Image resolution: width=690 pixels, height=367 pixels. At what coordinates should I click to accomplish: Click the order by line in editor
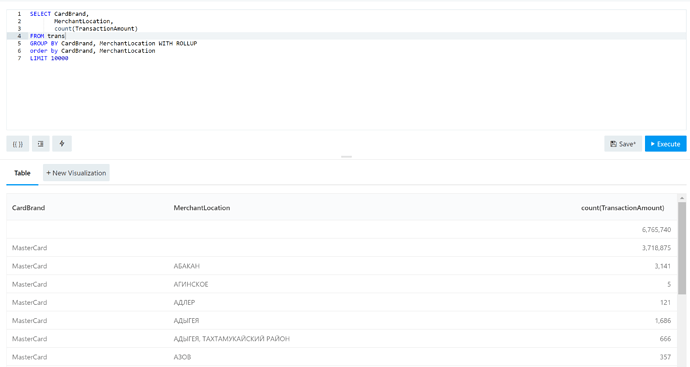coord(92,51)
